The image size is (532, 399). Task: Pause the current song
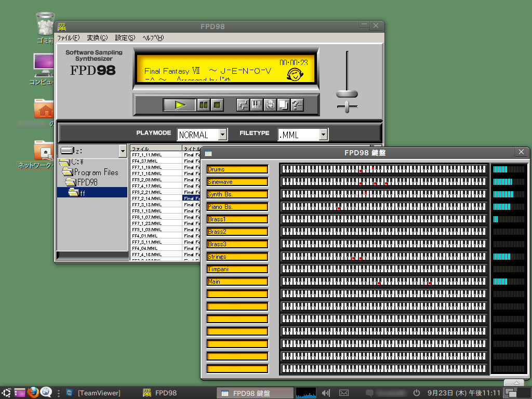tap(204, 105)
